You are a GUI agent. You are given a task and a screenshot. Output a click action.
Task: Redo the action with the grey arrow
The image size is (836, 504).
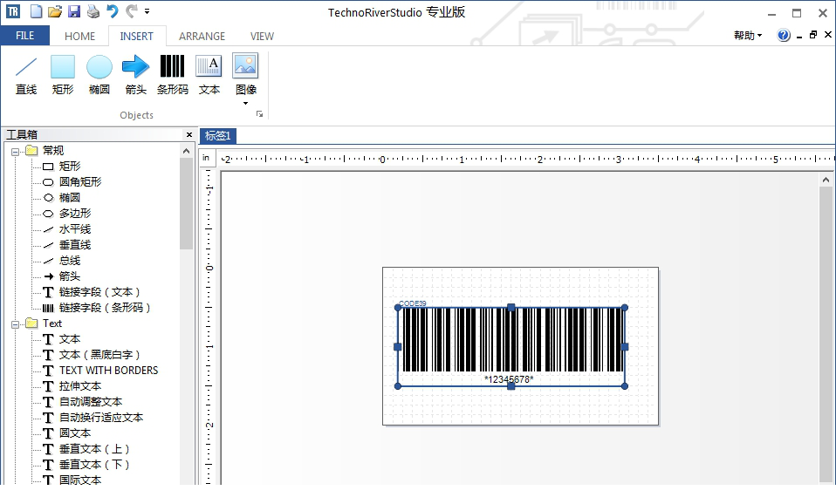[131, 11]
